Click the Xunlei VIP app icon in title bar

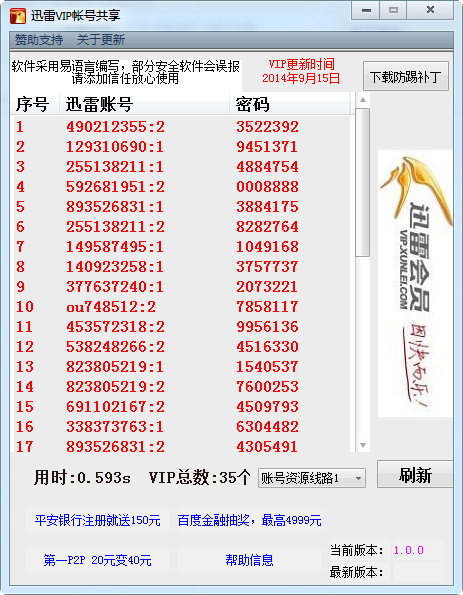(17, 16)
